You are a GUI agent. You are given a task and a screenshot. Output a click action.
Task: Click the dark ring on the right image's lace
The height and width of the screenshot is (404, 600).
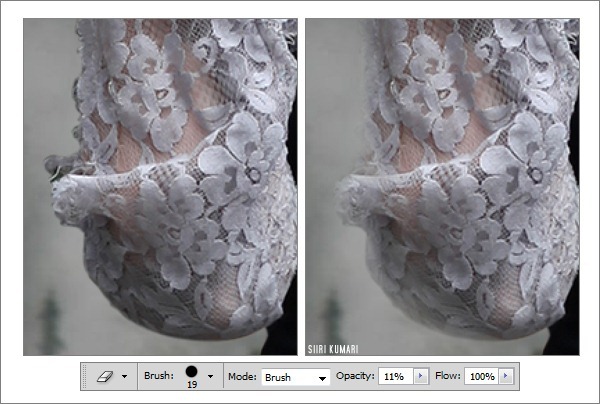pos(536,174)
